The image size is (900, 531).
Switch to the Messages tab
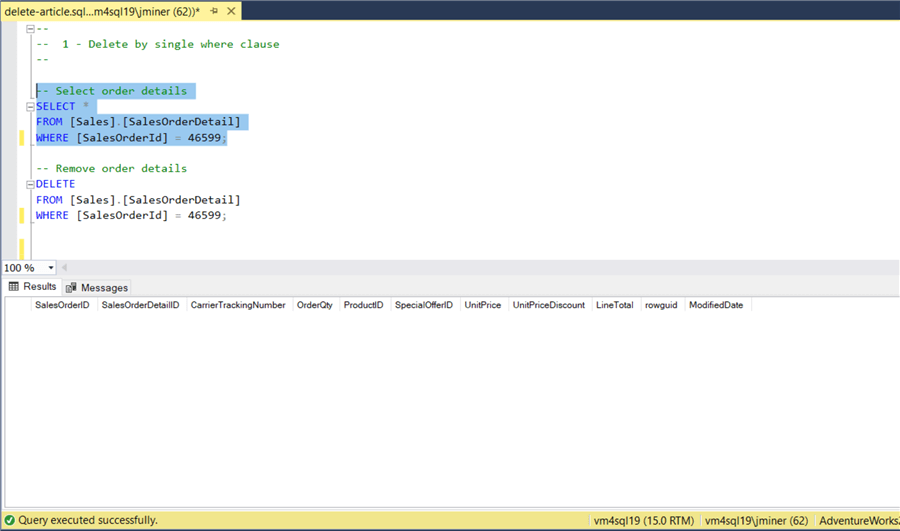coord(96,288)
